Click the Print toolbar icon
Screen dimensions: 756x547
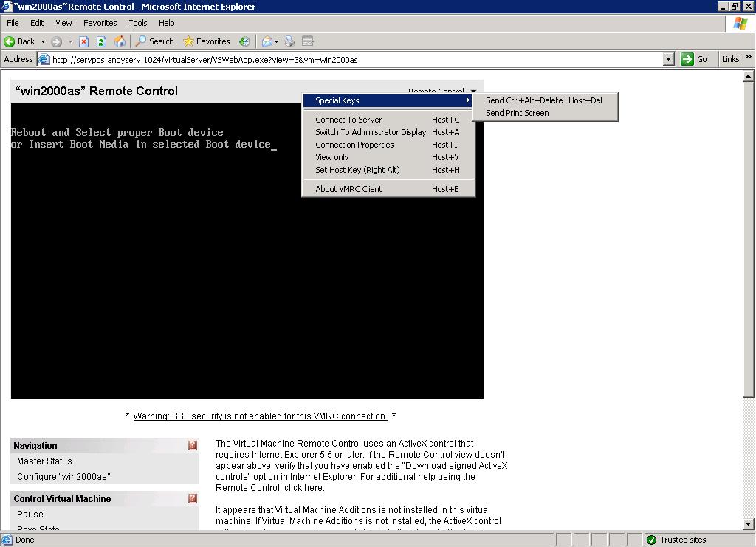(290, 41)
